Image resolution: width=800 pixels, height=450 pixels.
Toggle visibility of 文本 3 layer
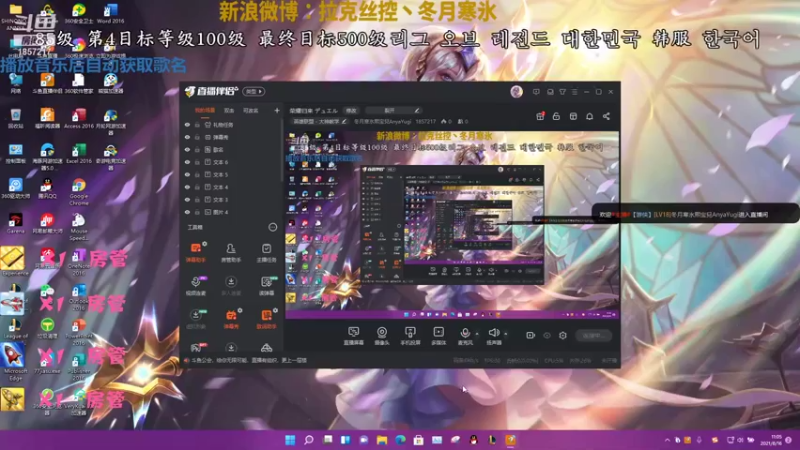tap(187, 199)
